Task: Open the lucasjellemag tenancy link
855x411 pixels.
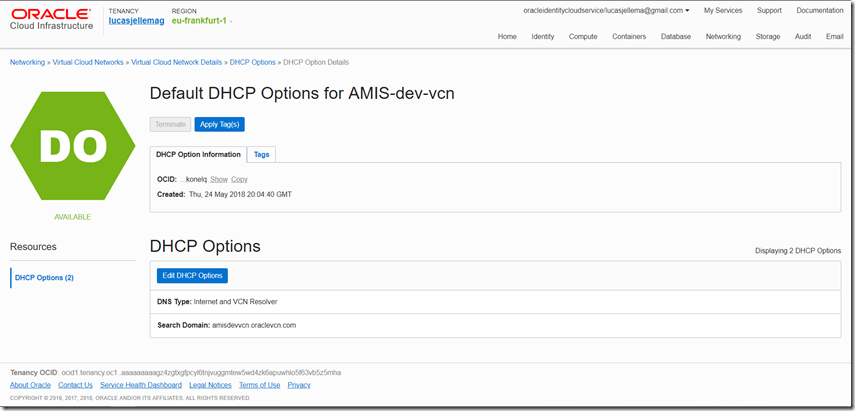Action: pos(135,21)
